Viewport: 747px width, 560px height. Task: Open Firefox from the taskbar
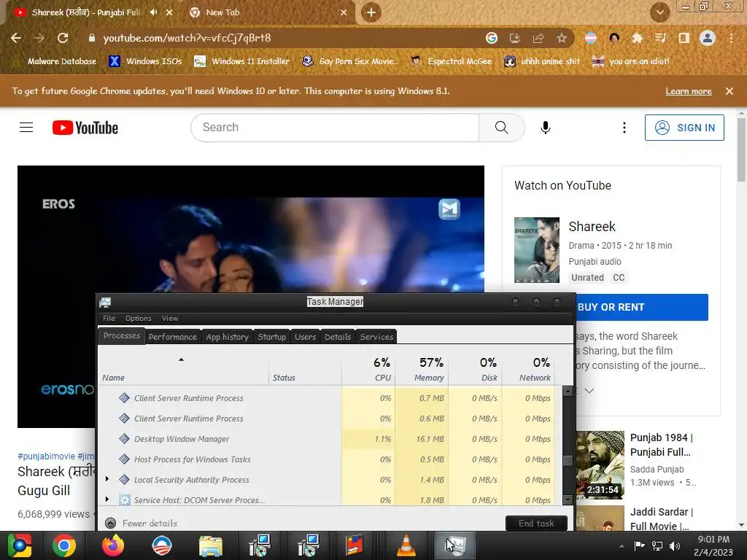tap(113, 545)
